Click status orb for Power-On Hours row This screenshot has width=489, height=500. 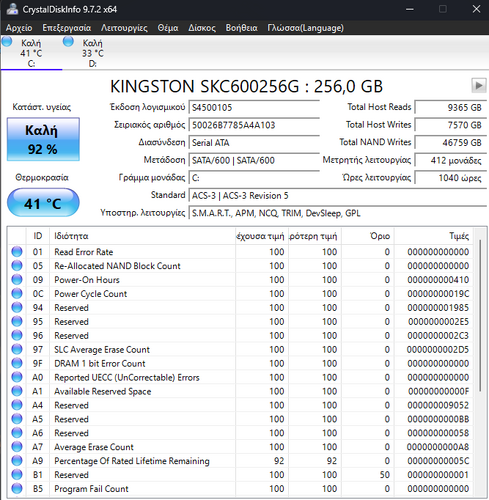[x=17, y=279]
